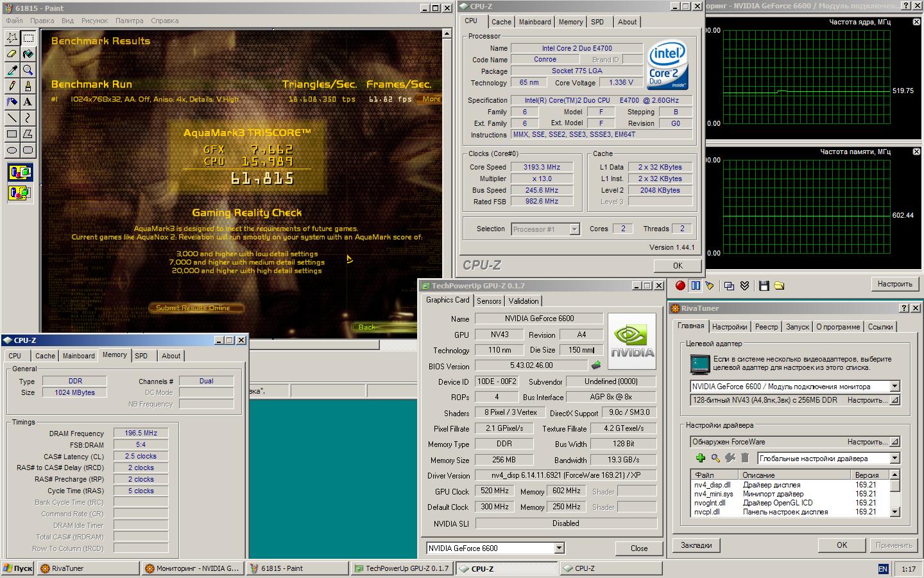Expand the Настроить triangle beside Обнаружен ForceWare
This screenshot has width=924, height=578.
pyautogui.click(x=894, y=442)
